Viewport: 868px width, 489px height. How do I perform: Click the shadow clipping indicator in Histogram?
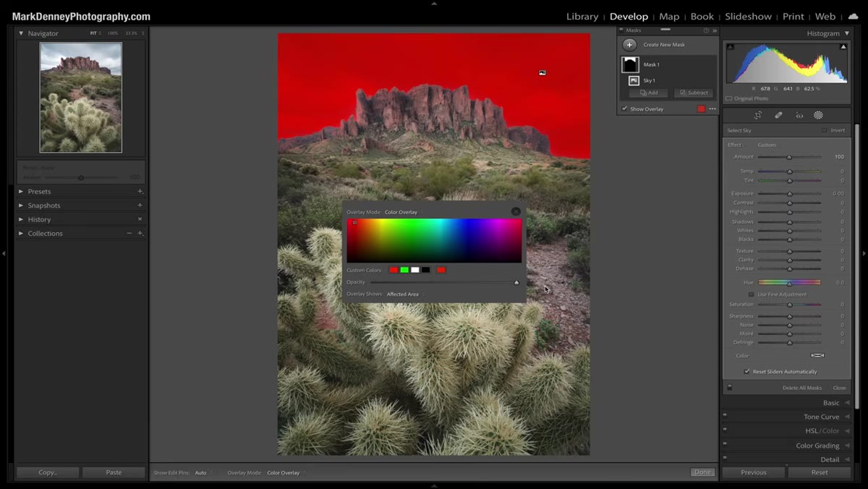[730, 47]
